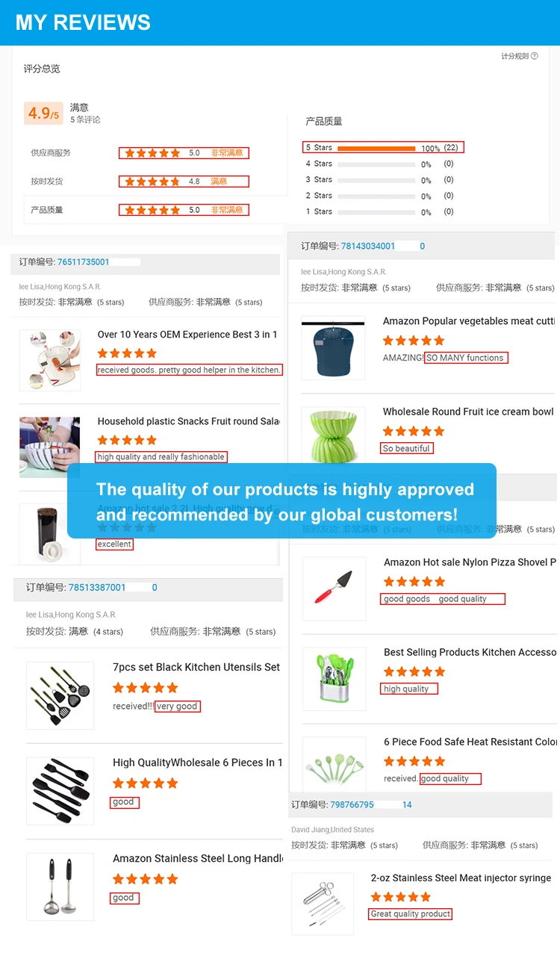Click the 4 Stars rating bar
The height and width of the screenshot is (956, 560).
coord(376,164)
